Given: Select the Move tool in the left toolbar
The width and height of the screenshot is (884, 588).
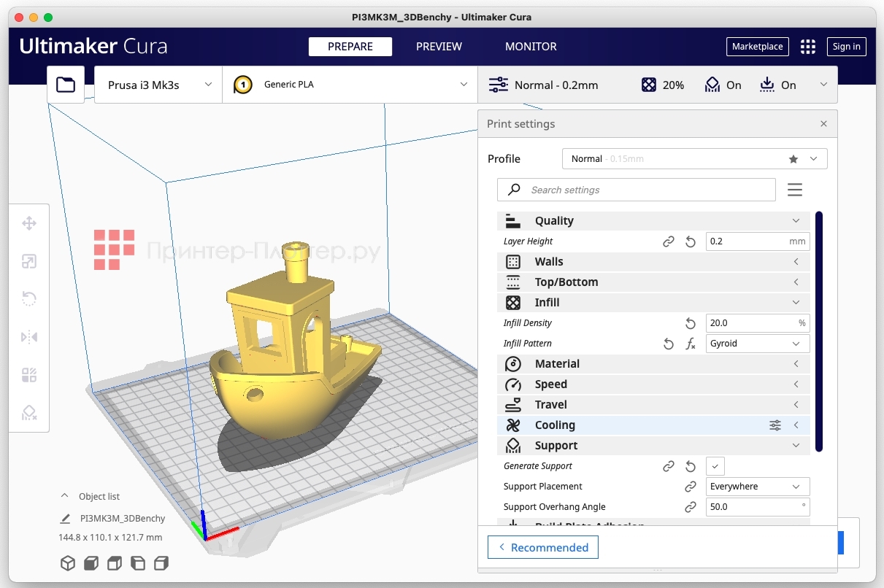Looking at the screenshot, I should tap(29, 223).
